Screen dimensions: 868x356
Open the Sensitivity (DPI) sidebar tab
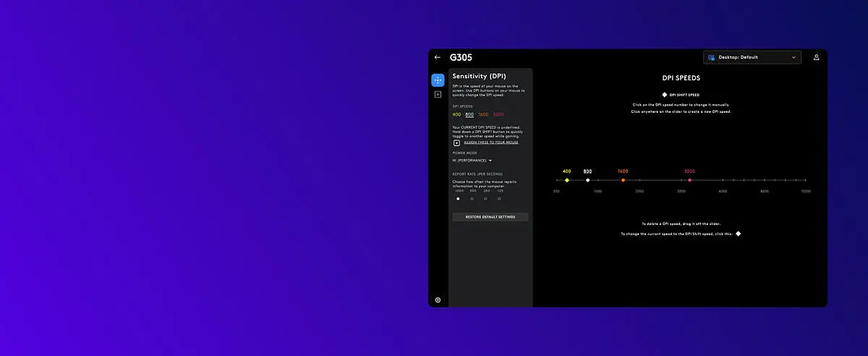438,80
